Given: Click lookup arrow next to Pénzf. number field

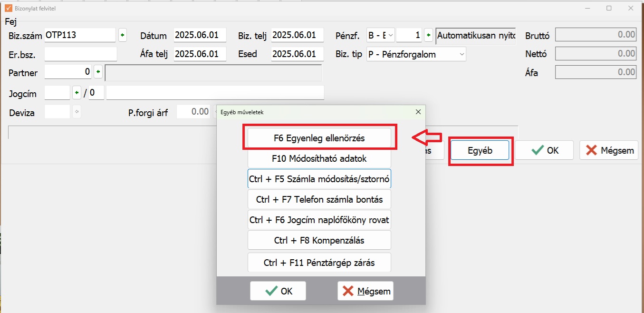Looking at the screenshot, I should tap(428, 35).
